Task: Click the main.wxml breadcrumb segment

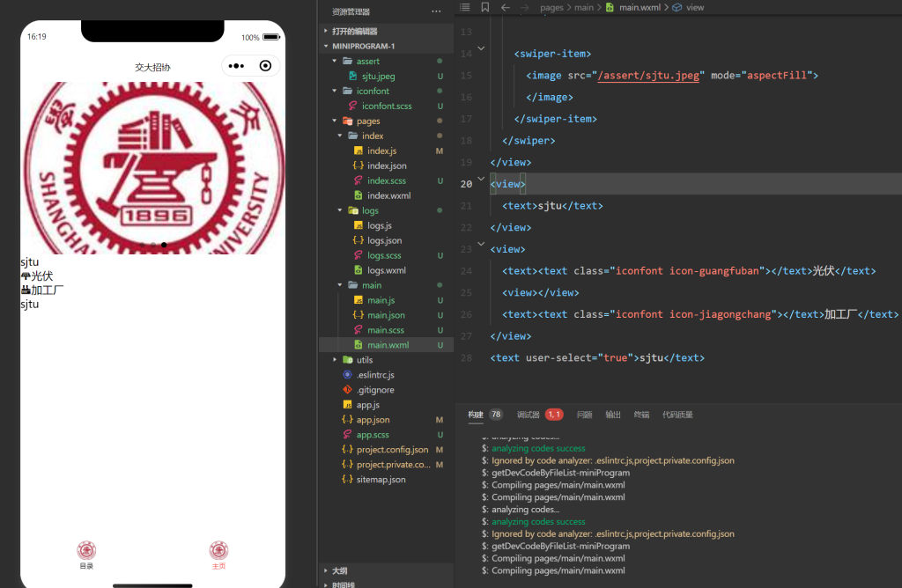Action: pyautogui.click(x=640, y=7)
